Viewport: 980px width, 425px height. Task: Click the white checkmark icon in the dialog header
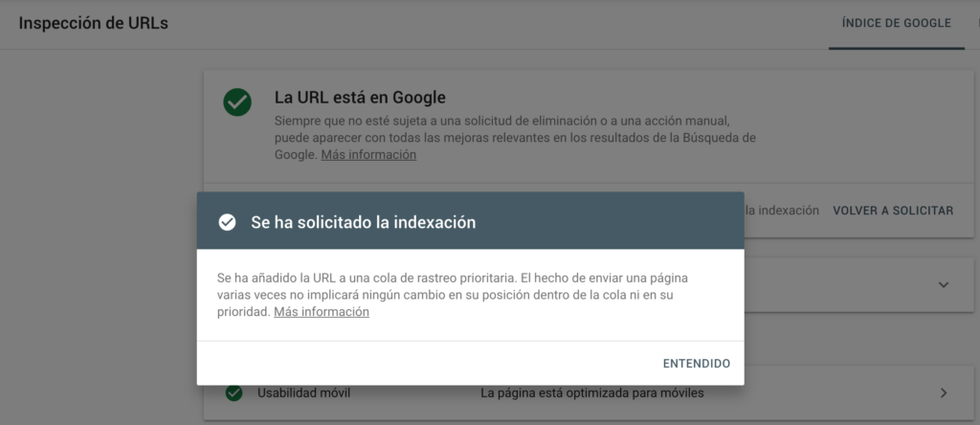227,222
